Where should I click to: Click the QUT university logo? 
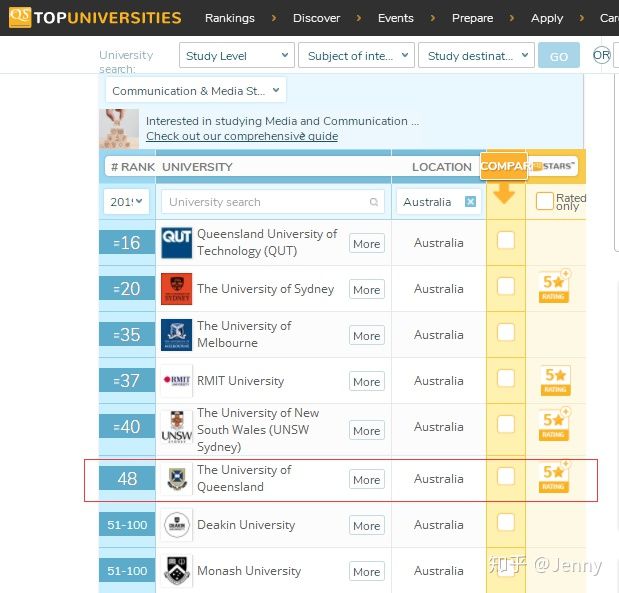point(176,242)
